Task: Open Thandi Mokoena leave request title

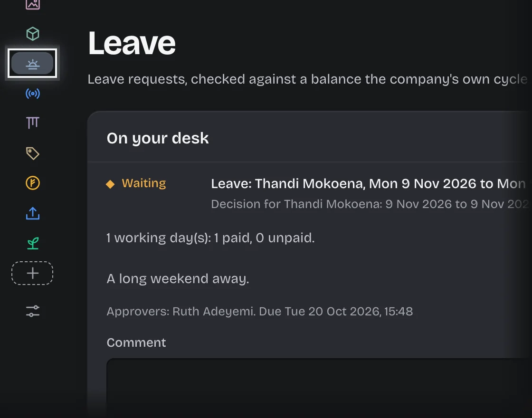Action: (x=370, y=183)
